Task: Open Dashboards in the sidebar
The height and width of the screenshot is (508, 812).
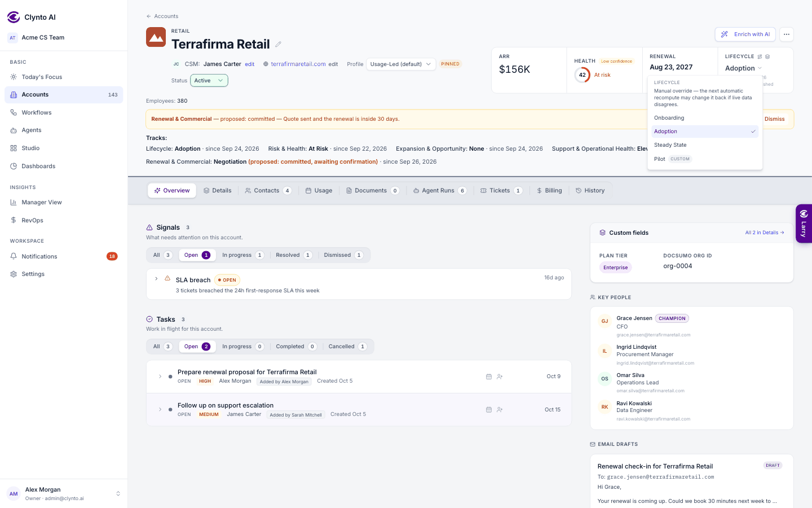Action: pos(64,166)
